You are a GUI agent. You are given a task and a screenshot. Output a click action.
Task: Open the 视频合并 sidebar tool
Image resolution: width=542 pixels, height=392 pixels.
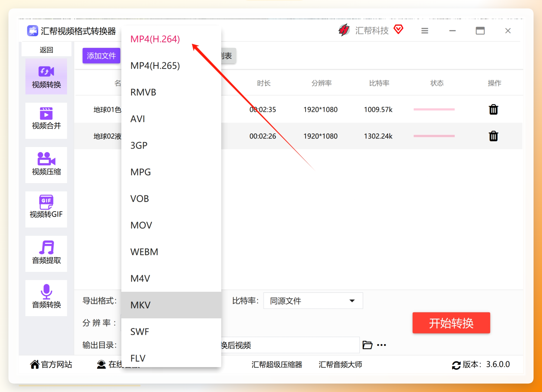[46, 121]
